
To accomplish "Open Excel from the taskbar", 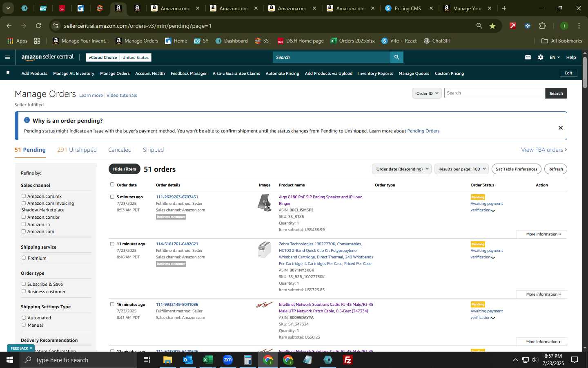I will tap(207, 360).
